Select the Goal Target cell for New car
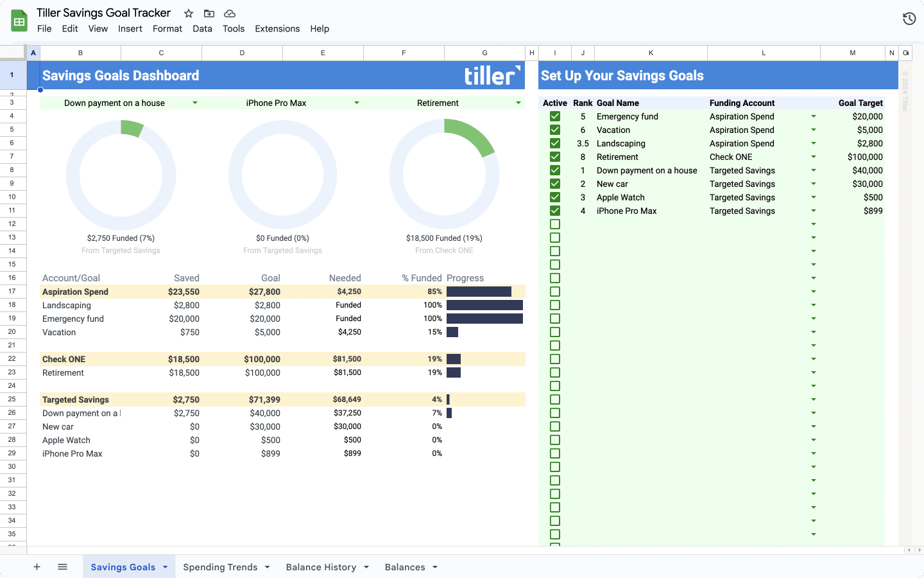The image size is (924, 578). [x=853, y=184]
